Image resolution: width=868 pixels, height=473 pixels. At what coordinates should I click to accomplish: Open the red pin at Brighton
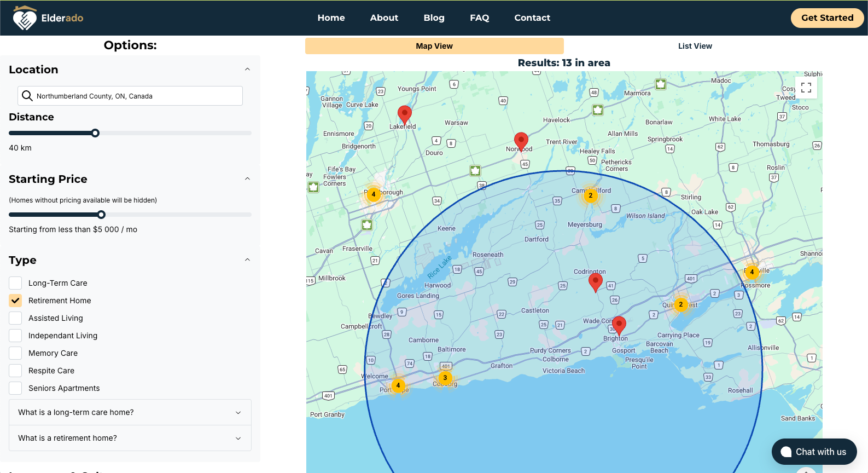(x=619, y=325)
